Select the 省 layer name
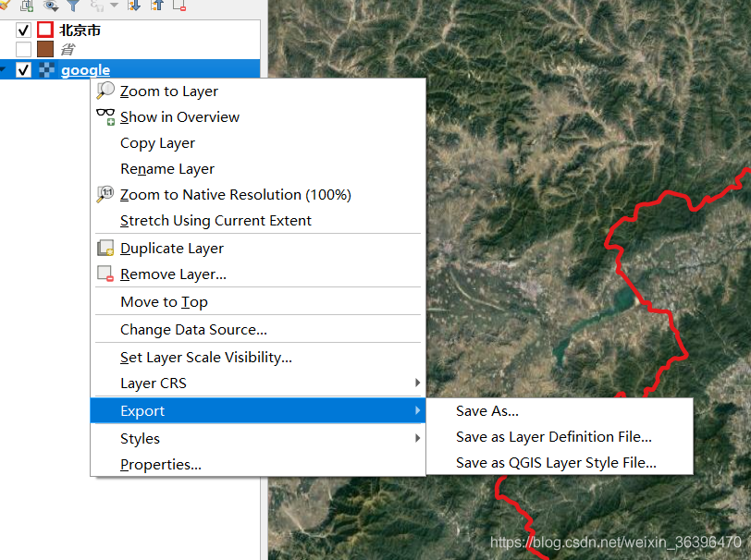751x560 pixels. 68,49
